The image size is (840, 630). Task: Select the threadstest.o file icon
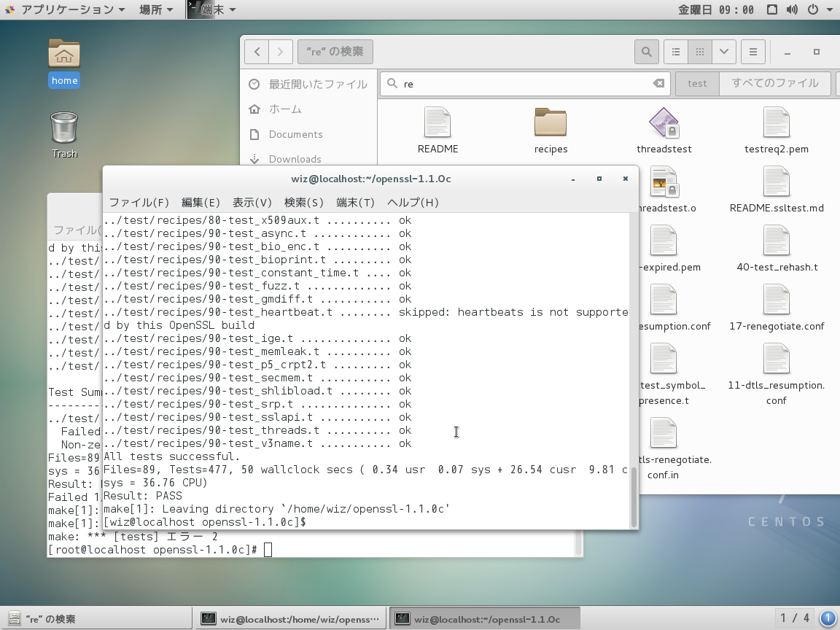click(664, 190)
